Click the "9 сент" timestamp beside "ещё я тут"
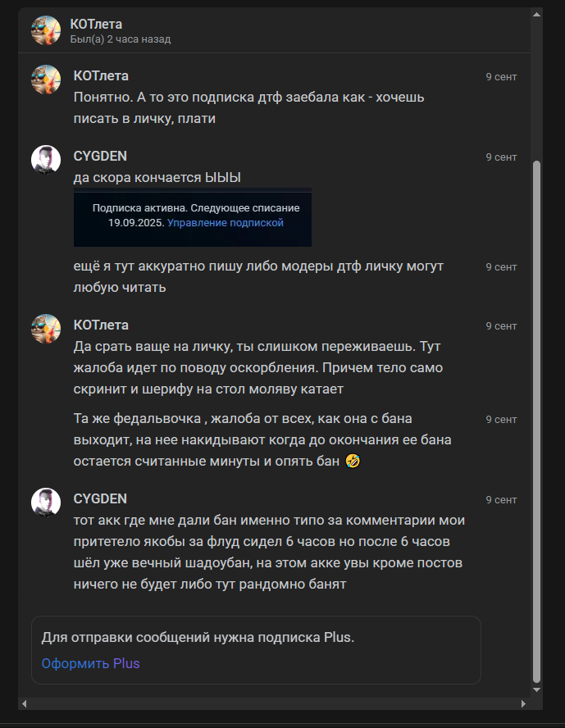 [501, 266]
